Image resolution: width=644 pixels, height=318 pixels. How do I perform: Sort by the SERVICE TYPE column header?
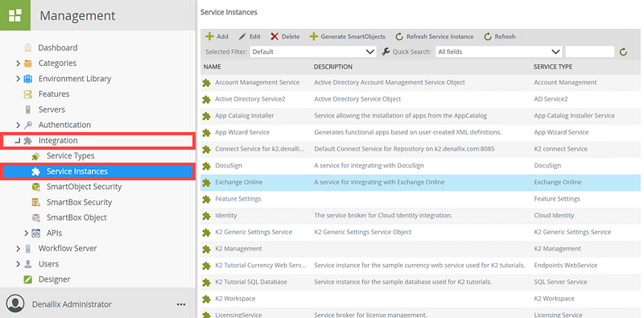click(x=553, y=67)
